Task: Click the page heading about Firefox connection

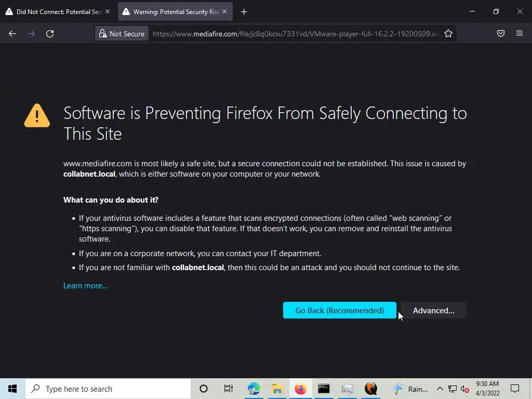Action: tap(265, 123)
